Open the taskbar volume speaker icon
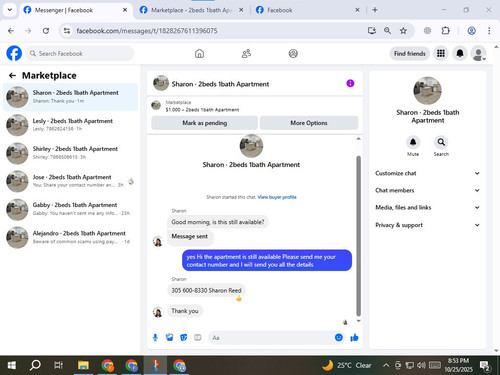Image resolution: width=500 pixels, height=375 pixels. (x=421, y=365)
